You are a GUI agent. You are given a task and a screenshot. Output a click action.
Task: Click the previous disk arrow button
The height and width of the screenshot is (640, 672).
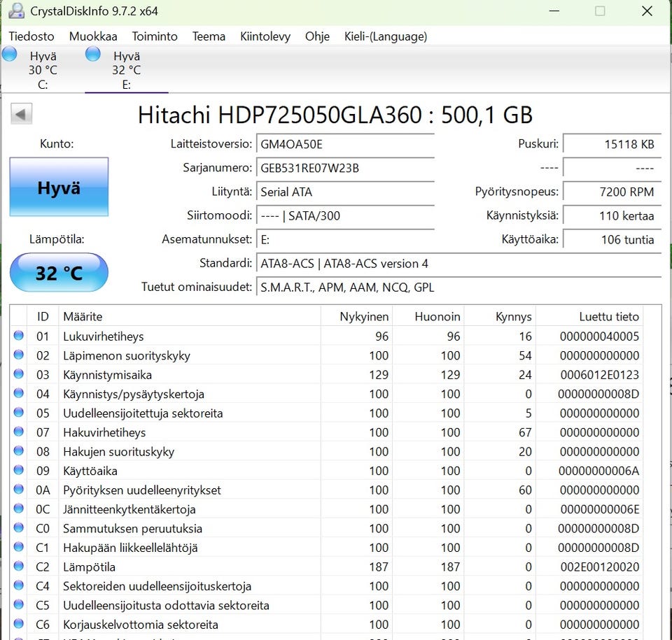point(22,115)
